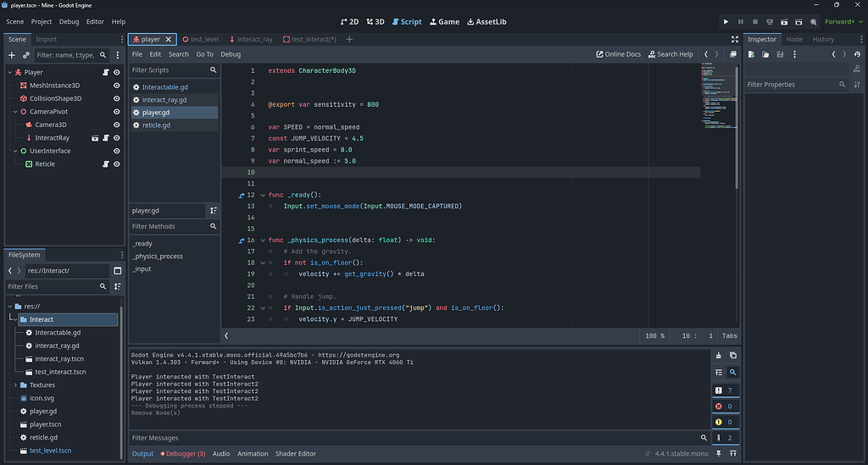Run the project with the play button
The width and height of the screenshot is (868, 465).
[726, 21]
